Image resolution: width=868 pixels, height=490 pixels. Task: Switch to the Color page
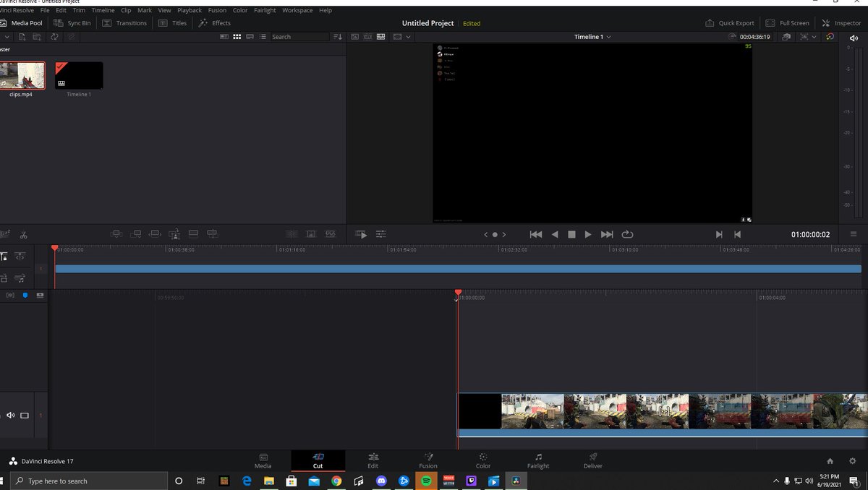483,461
